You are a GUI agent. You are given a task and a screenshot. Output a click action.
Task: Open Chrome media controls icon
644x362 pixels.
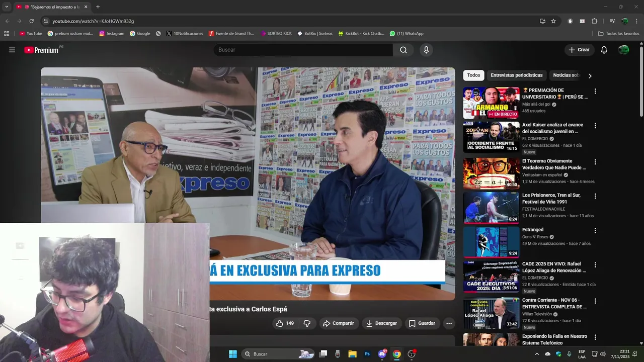(612, 21)
